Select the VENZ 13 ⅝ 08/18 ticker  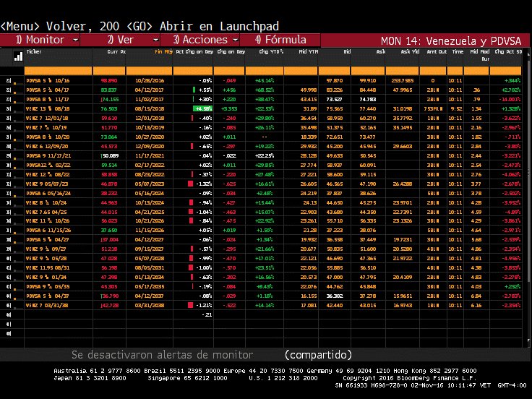tap(48, 109)
